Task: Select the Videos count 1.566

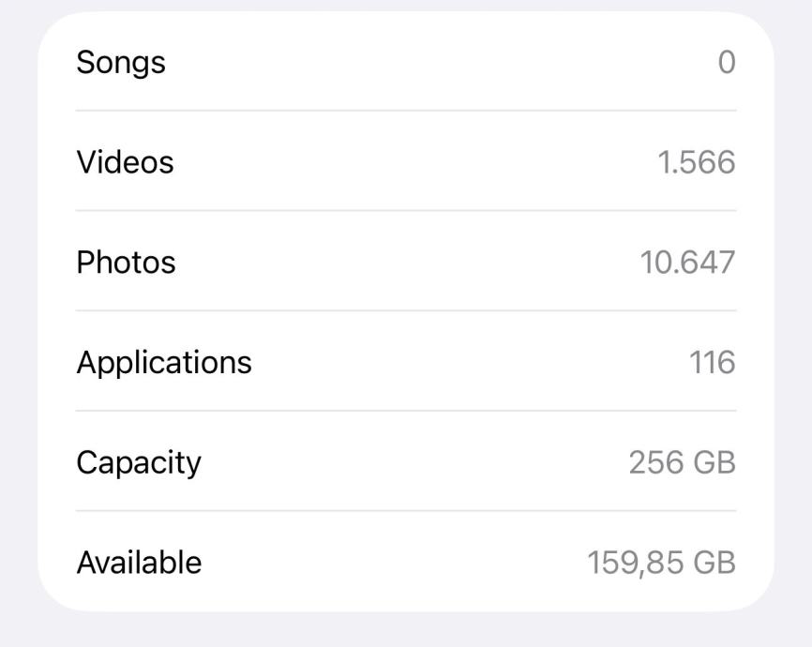Action: pyautogui.click(x=697, y=162)
